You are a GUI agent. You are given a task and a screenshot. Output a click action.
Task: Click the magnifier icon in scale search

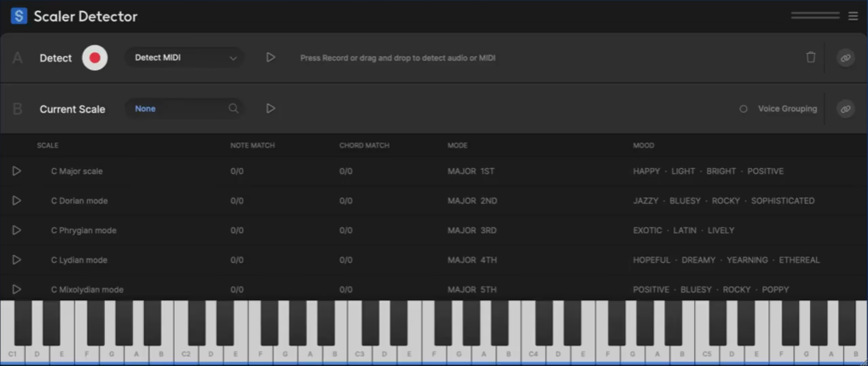(x=234, y=108)
